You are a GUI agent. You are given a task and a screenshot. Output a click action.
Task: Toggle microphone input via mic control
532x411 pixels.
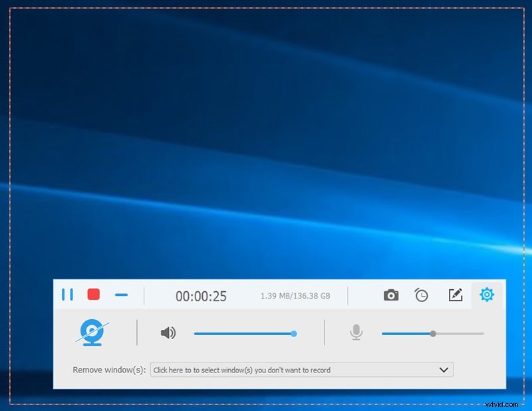coord(356,333)
